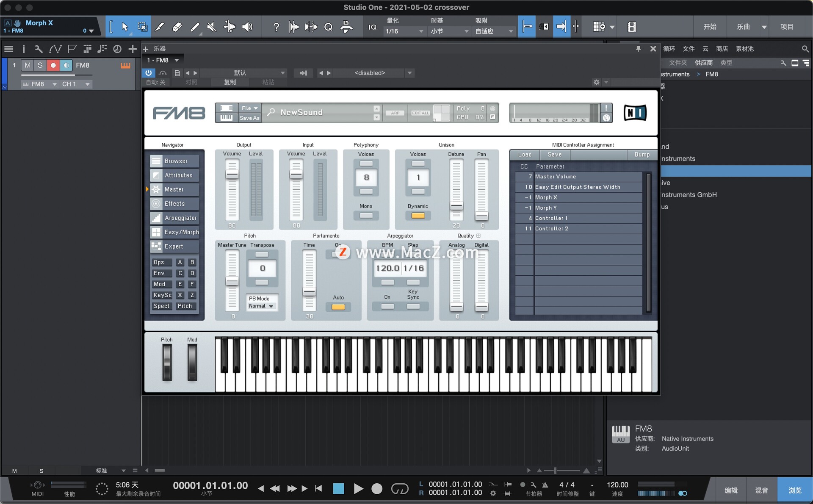Click Load in MIDI Controller Assignment
Screen dimensions: 813x504
[x=525, y=155]
